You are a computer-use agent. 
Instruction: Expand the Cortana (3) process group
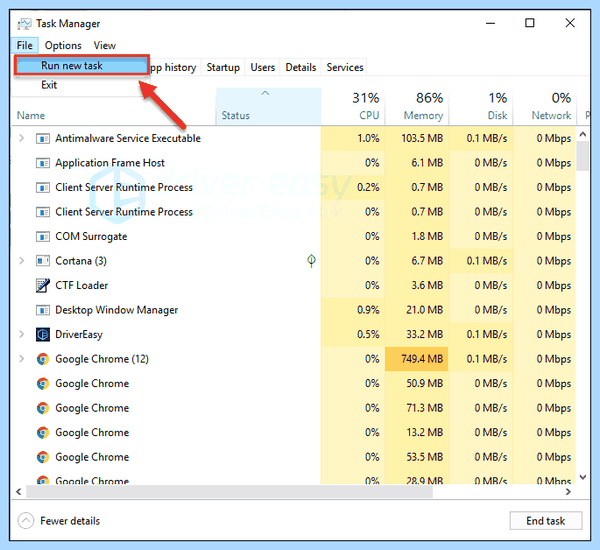[21, 261]
